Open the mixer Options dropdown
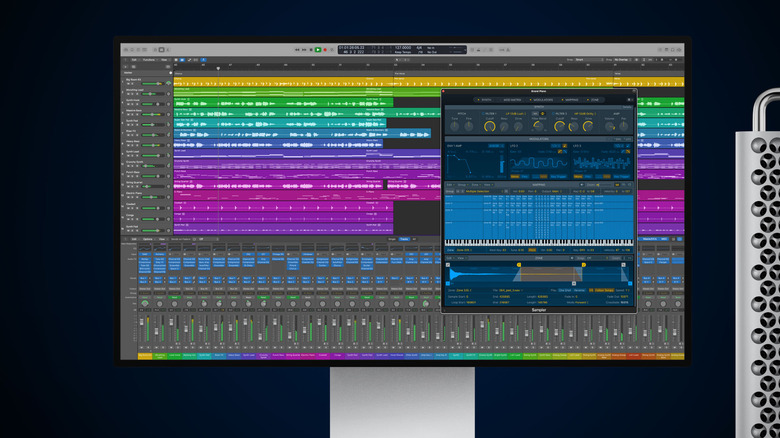This screenshot has width=780, height=438. [x=147, y=240]
